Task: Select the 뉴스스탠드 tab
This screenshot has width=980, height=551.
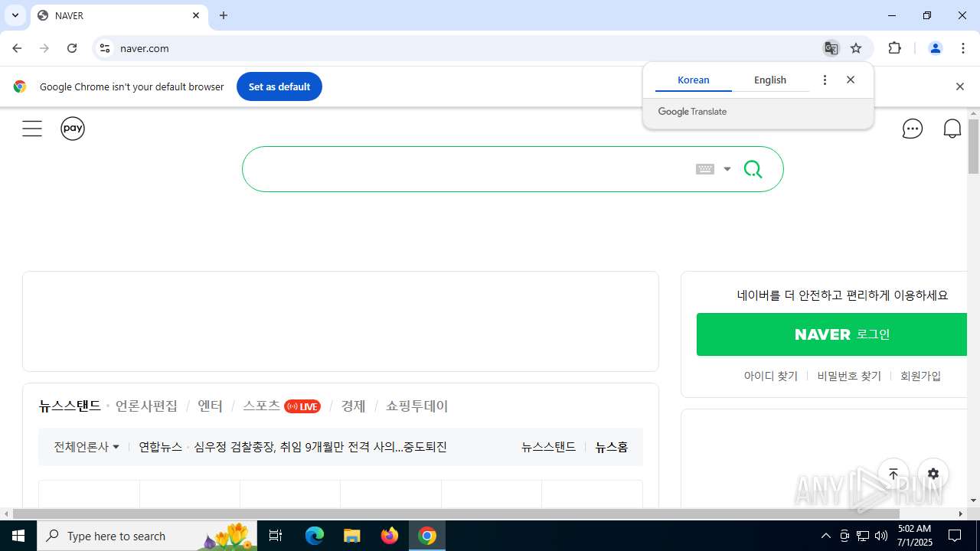Action: pos(70,406)
